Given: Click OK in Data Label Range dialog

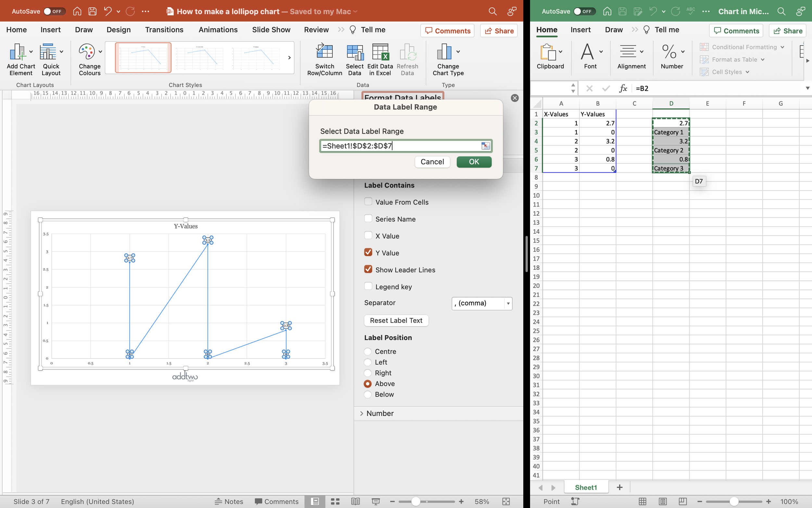Looking at the screenshot, I should tap(474, 162).
